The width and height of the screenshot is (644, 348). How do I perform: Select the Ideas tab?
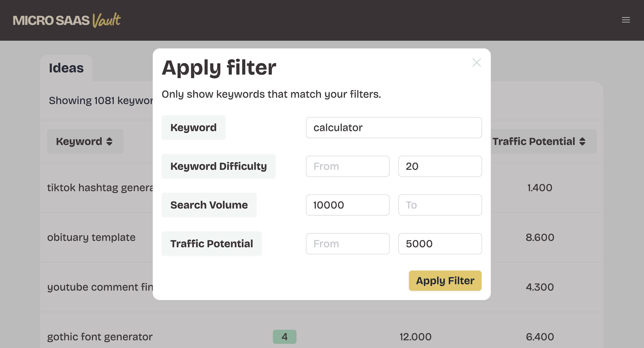point(66,68)
